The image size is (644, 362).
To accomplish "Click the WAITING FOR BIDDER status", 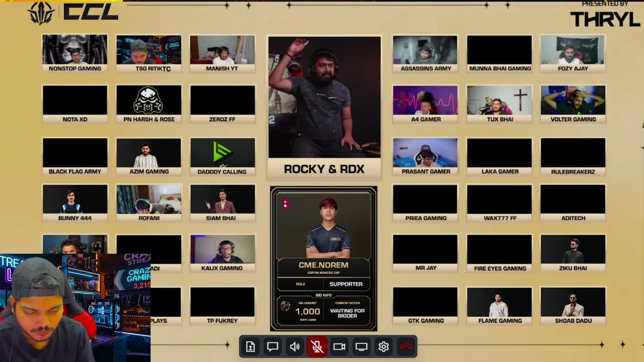I will [347, 313].
